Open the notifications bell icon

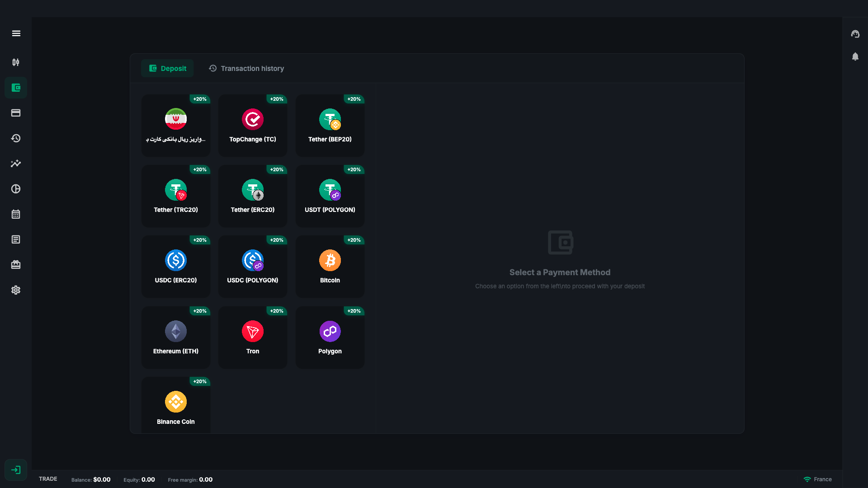[x=855, y=56]
